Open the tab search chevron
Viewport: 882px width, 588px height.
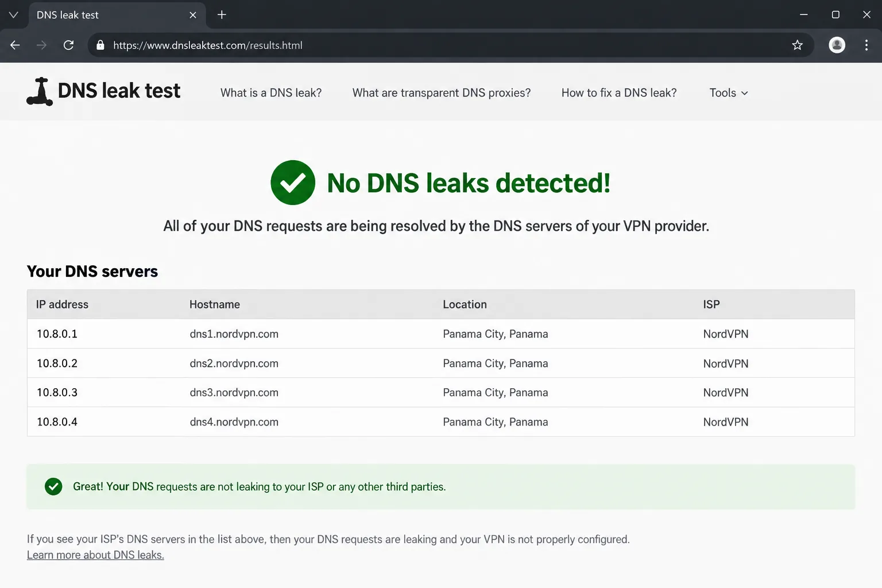(x=14, y=15)
